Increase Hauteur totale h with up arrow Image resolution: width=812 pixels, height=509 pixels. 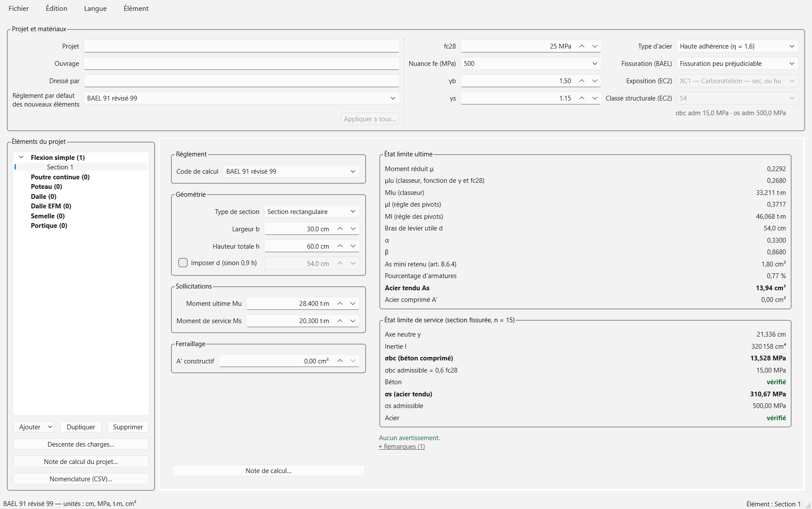340,246
